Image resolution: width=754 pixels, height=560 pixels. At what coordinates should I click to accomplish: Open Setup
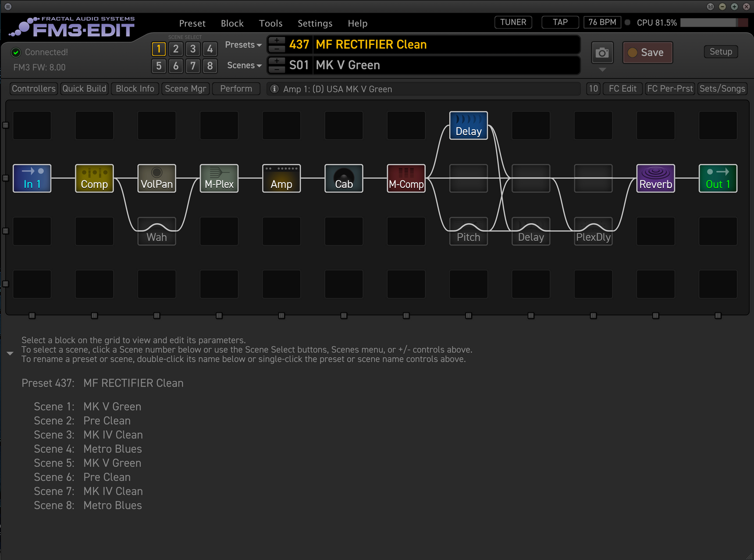tap(721, 52)
